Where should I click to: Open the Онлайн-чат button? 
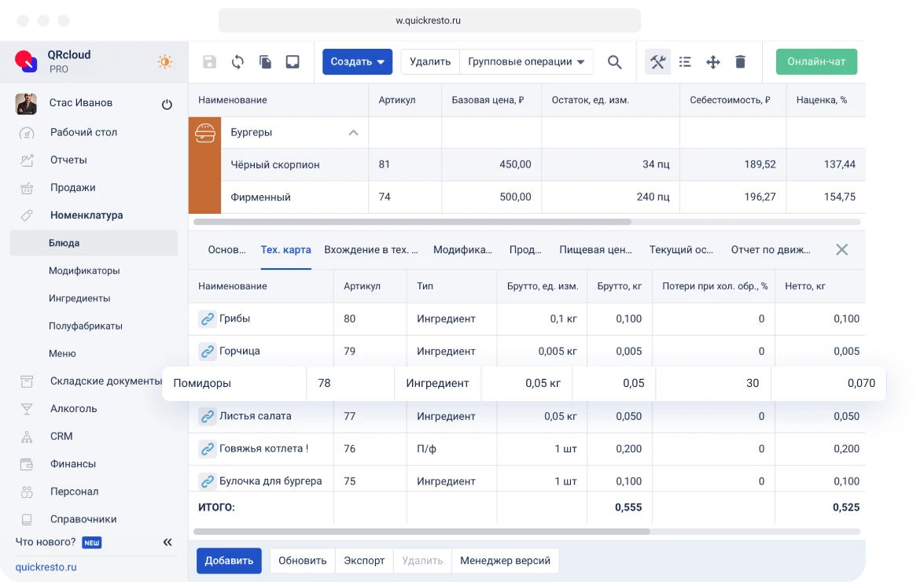coord(816,62)
